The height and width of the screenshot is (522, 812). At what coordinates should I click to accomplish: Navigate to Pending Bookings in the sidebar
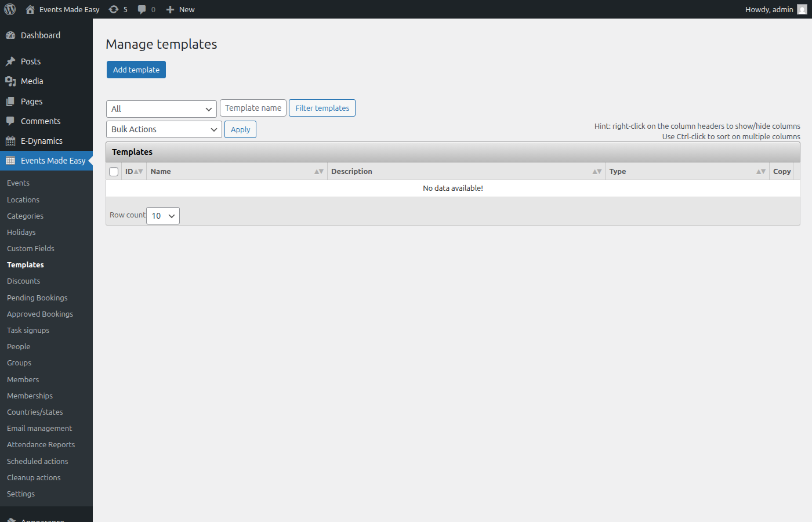click(x=37, y=298)
